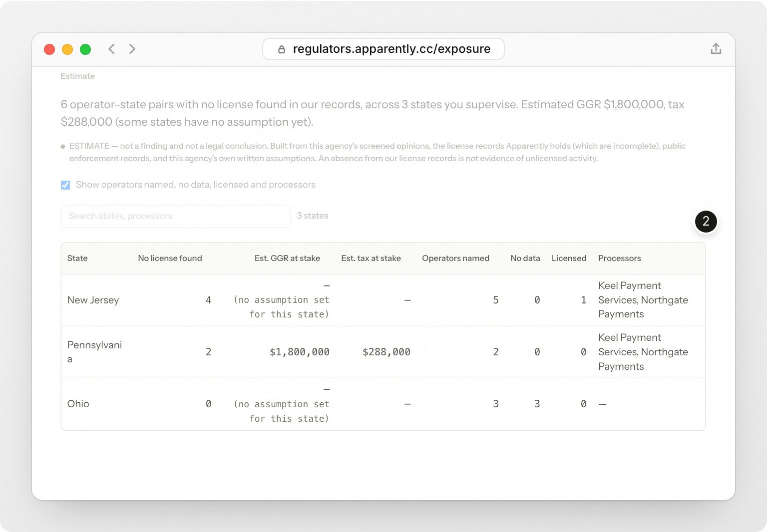Screen dimensions: 767x532
Task: Click Ohio's no assumption set note
Action: [x=281, y=411]
